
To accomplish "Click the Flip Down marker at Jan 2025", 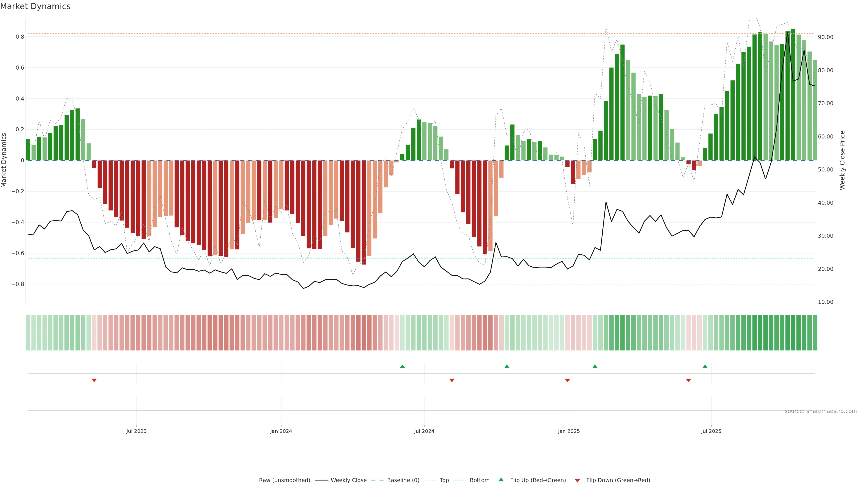I will 567,380.
